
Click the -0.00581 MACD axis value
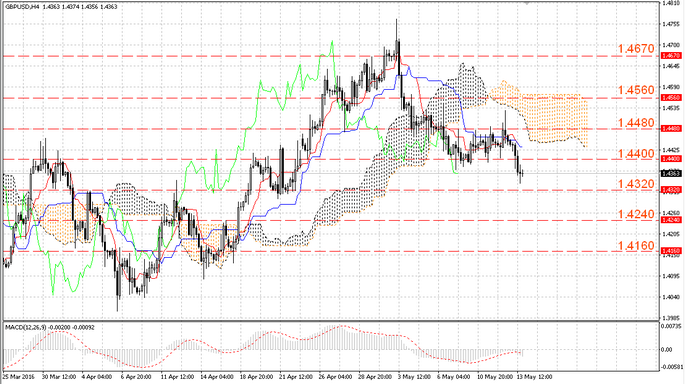(x=671, y=367)
